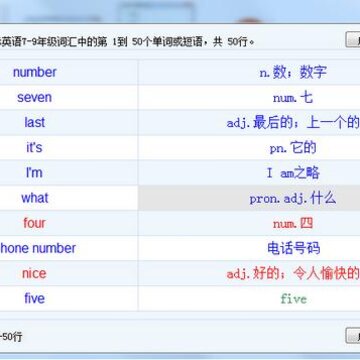Screen dimensions: 360x360
Task: Click the footer text "-50行"
Action: pyautogui.click(x=11, y=337)
